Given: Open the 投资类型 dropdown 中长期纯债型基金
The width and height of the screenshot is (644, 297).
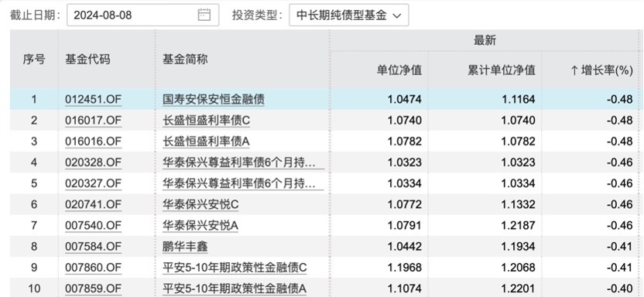Looking at the screenshot, I should pos(348,15).
